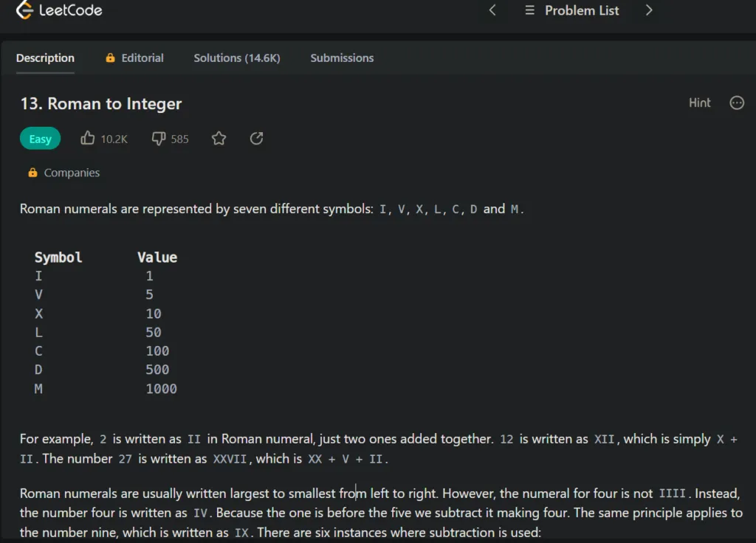Screen dimensions: 756x543
Task: Open the Problem List link
Action: pyautogui.click(x=582, y=10)
